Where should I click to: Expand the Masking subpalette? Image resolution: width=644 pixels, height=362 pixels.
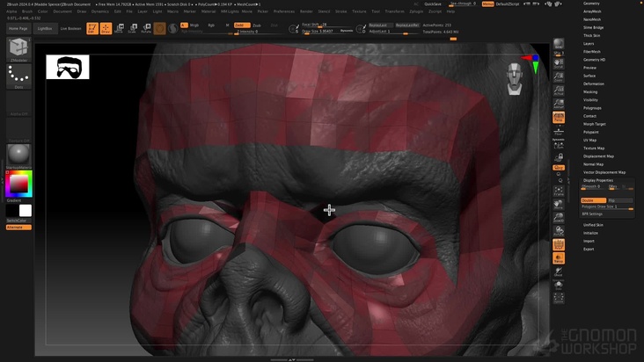point(590,92)
